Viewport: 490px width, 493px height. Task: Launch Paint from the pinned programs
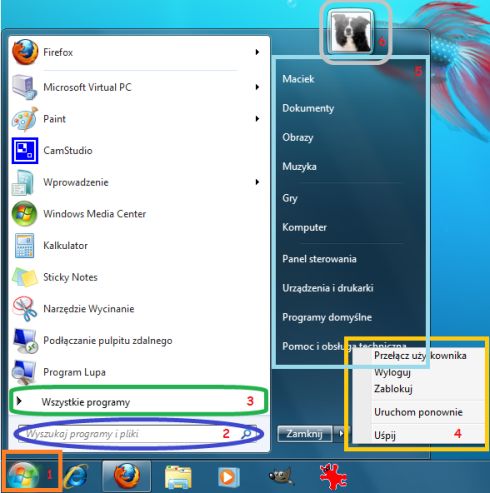138,119
